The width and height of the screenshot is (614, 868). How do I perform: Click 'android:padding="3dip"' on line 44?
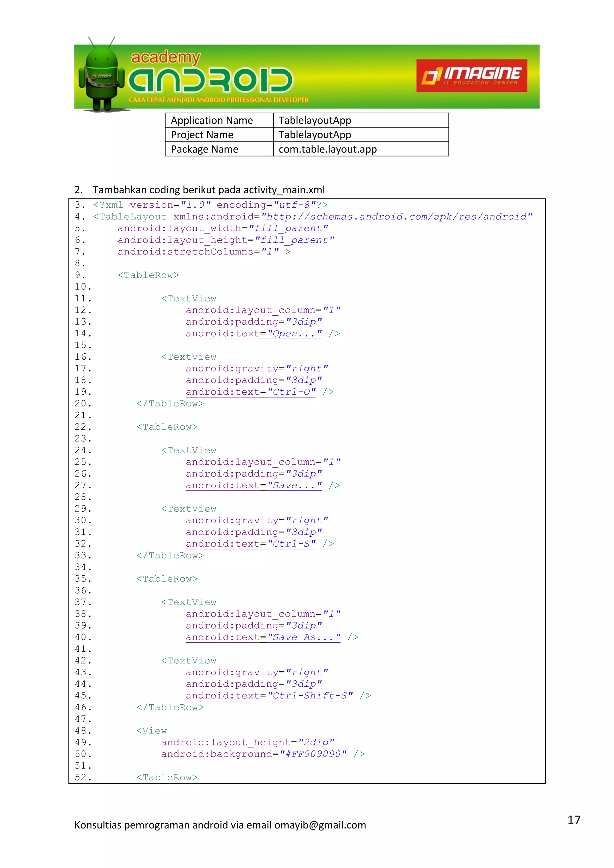click(x=254, y=684)
